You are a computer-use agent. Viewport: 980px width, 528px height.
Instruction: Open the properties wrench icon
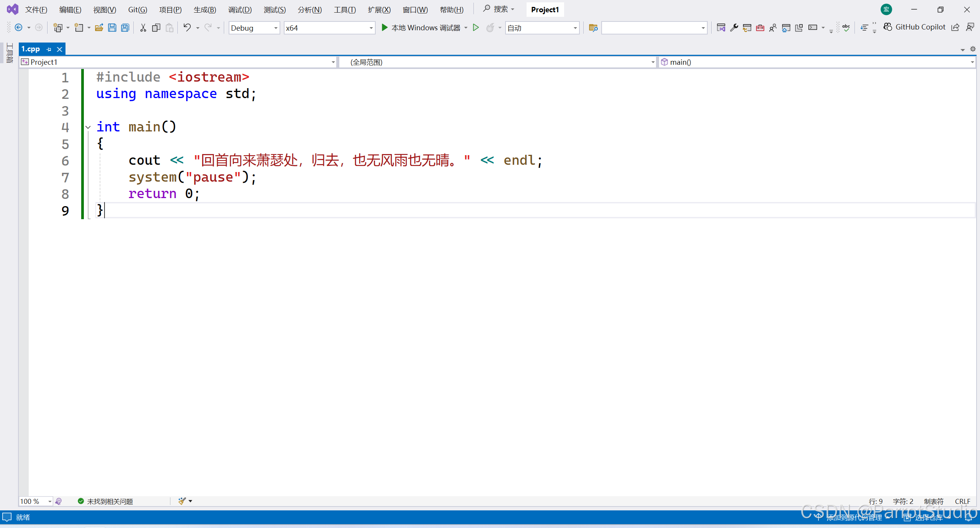[734, 28]
